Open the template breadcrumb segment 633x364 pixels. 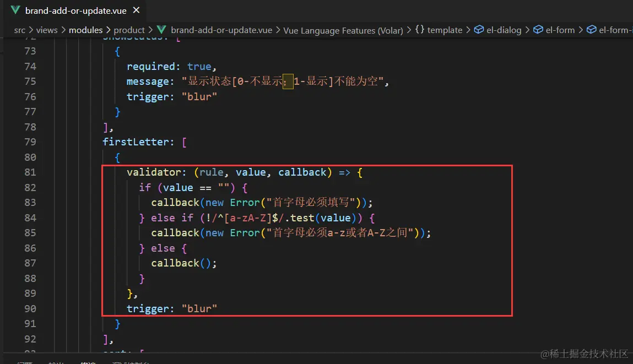tap(445, 30)
